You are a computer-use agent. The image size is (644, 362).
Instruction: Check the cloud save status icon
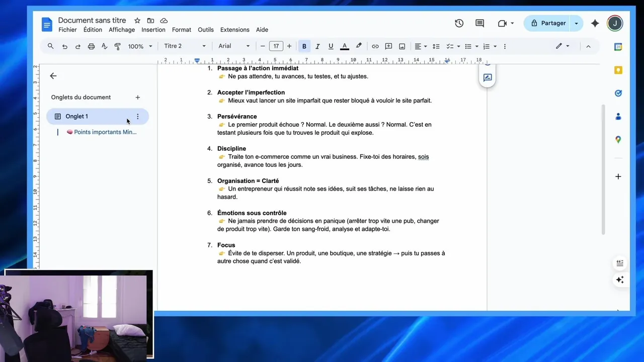(164, 21)
